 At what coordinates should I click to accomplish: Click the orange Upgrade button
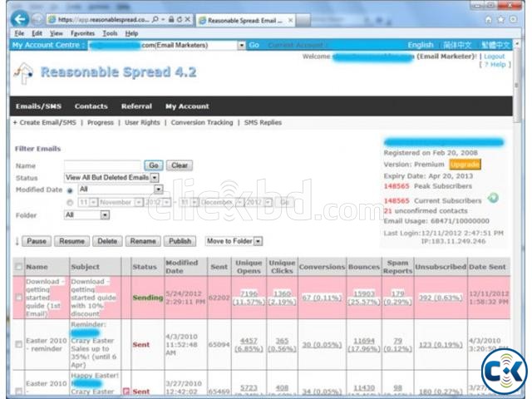point(465,165)
